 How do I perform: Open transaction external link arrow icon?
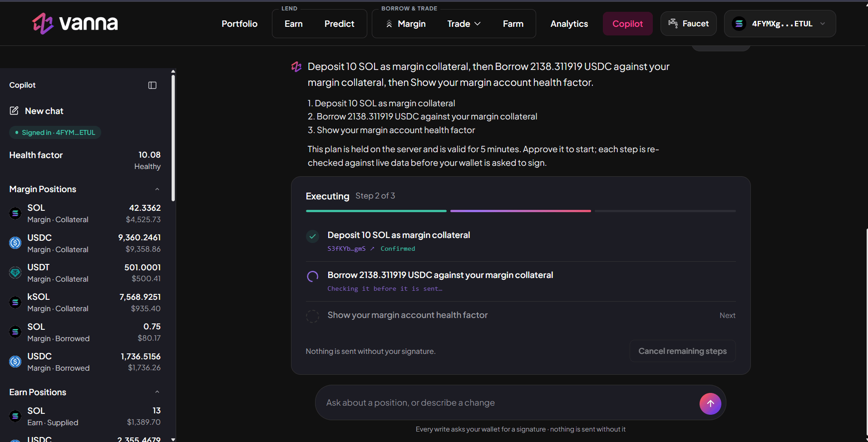tap(372, 248)
